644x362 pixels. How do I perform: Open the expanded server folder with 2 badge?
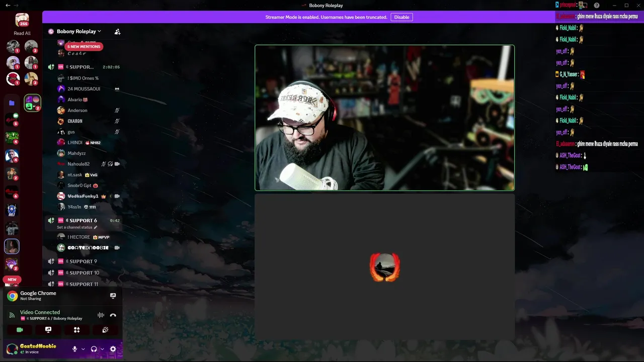click(x=32, y=103)
